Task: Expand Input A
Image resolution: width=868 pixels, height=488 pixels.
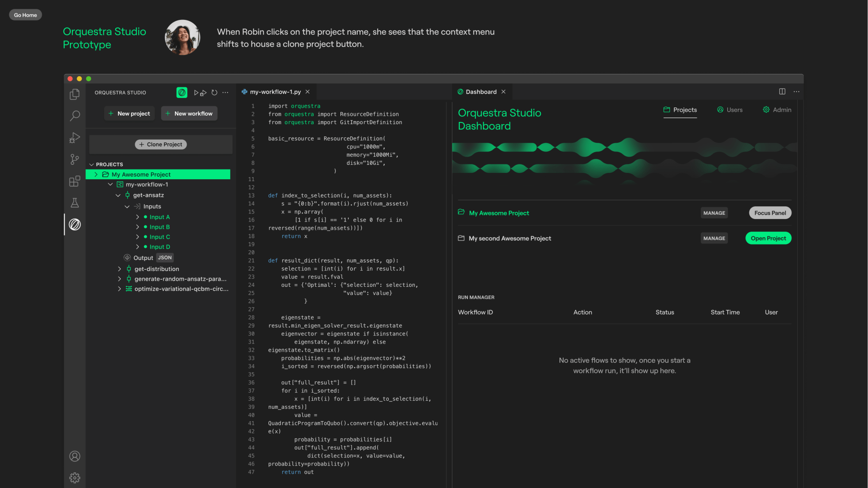Action: coord(137,217)
